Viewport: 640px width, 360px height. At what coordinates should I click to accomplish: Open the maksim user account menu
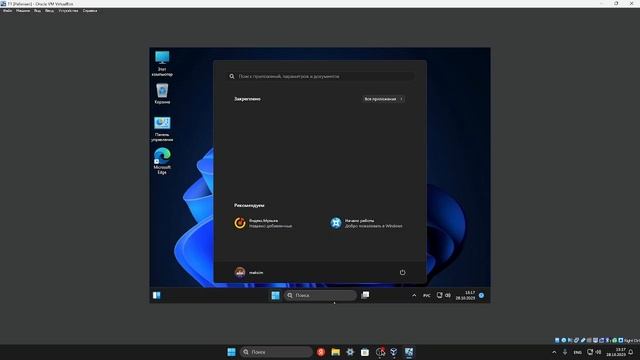249,272
